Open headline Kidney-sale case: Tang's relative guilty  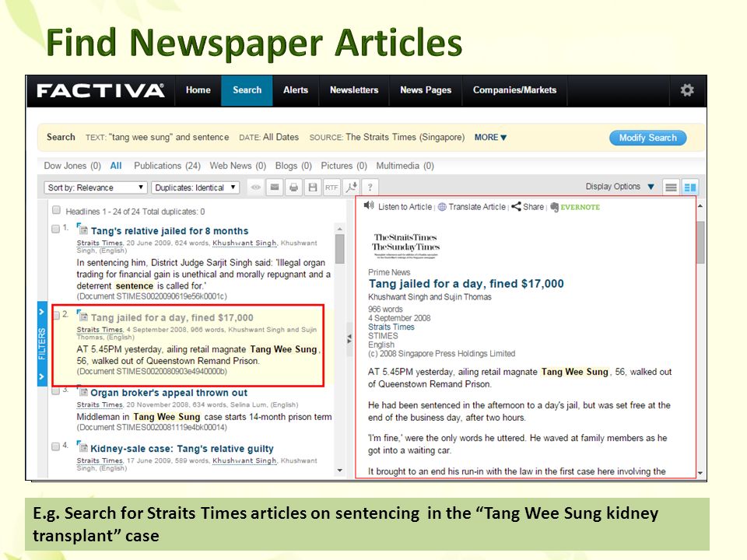(182, 449)
